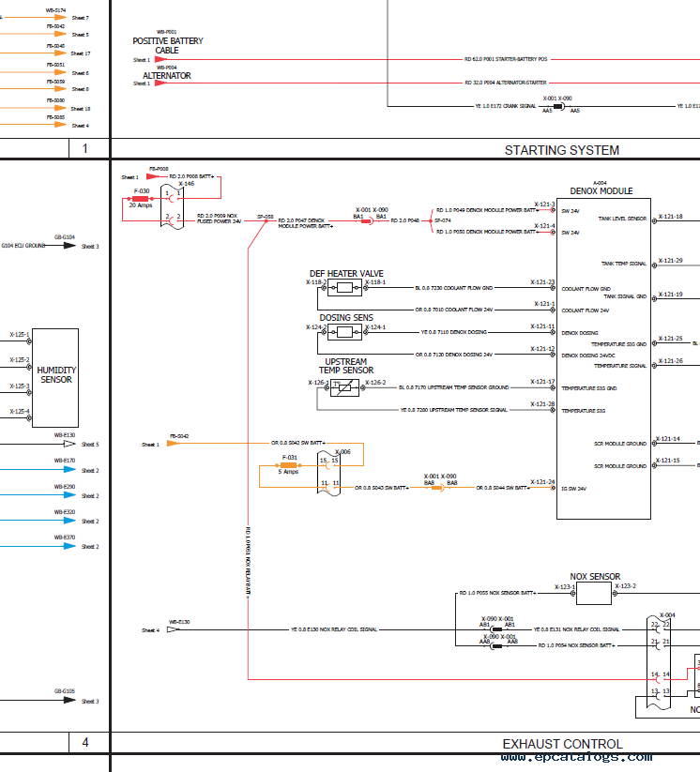Click the Sheet 17 reference next to FB-S045
The height and width of the screenshot is (772, 700).
(x=81, y=53)
